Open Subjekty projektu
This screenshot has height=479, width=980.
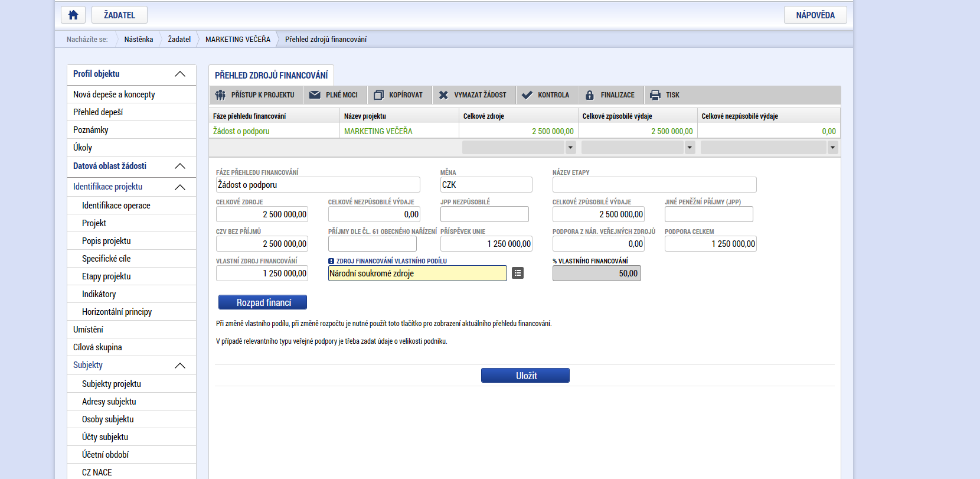[x=132, y=384]
